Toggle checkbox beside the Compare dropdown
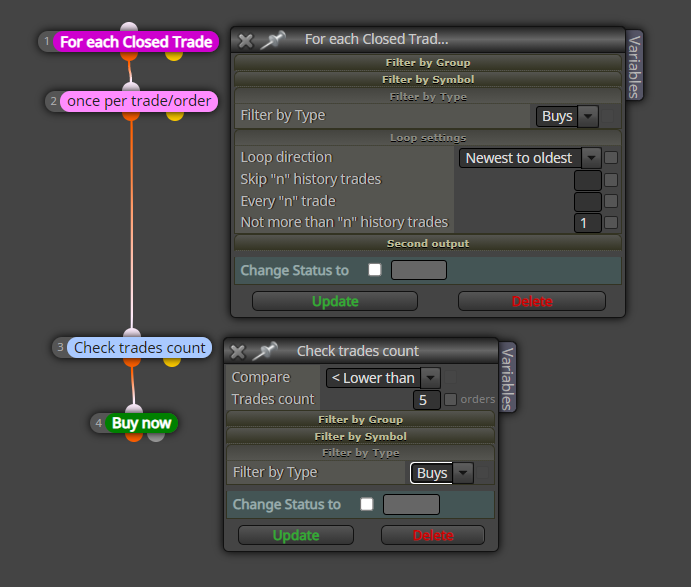The width and height of the screenshot is (691, 587). tap(450, 377)
